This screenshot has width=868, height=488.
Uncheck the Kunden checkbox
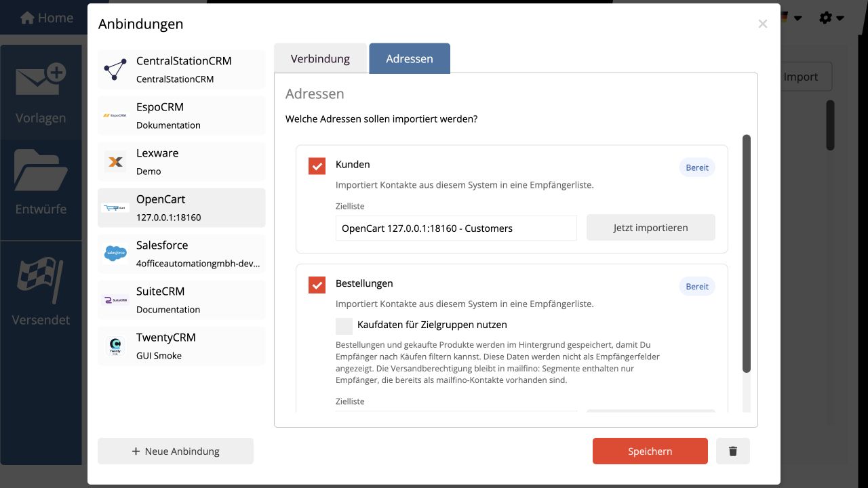(317, 166)
